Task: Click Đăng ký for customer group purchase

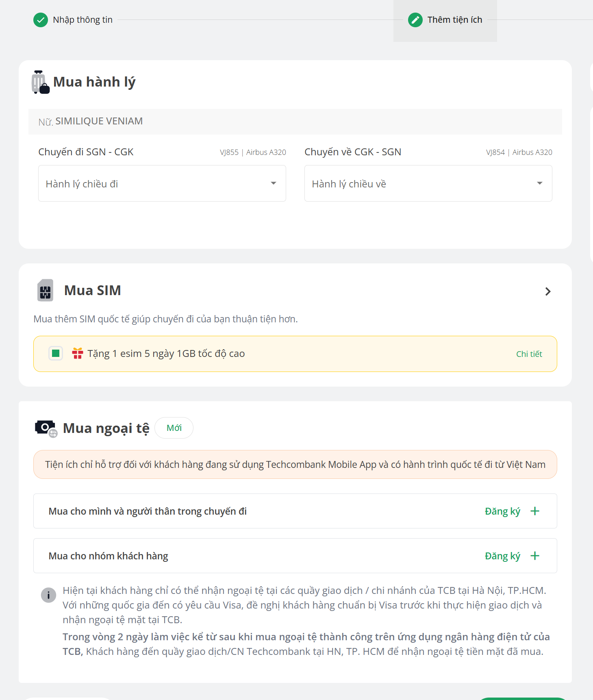Action: pyautogui.click(x=502, y=556)
